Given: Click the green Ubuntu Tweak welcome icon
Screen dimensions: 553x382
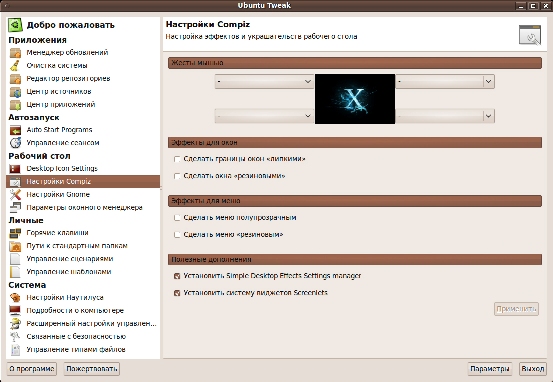Looking at the screenshot, I should pyautogui.click(x=15, y=25).
